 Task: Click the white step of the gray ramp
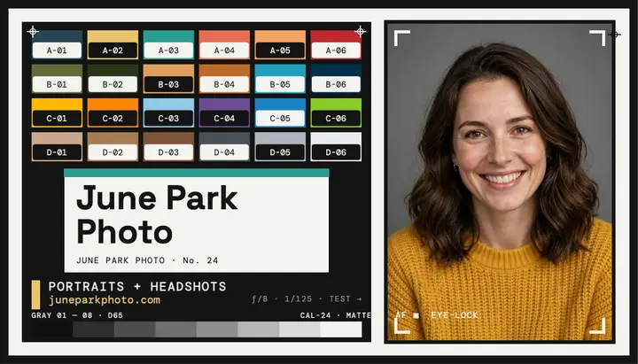pos(341,329)
